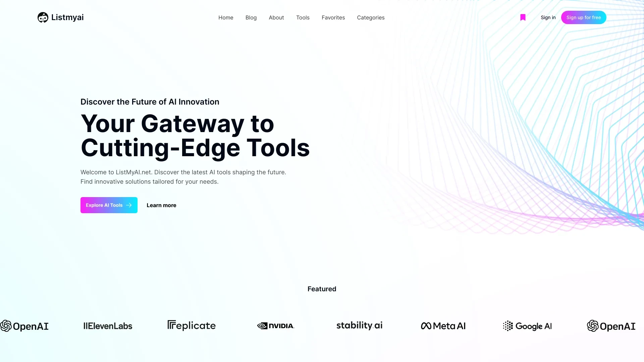The image size is (644, 362).
Task: Click the OpenAI logo in featured section
Action: tap(24, 326)
